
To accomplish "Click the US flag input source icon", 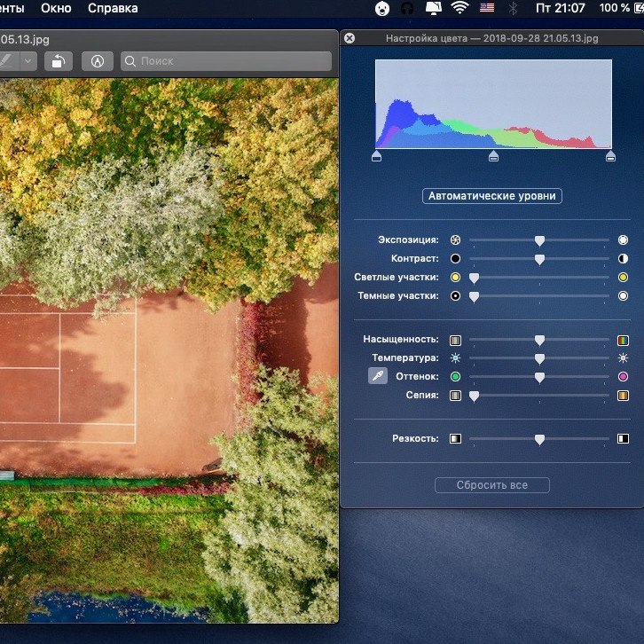I will tap(487, 8).
